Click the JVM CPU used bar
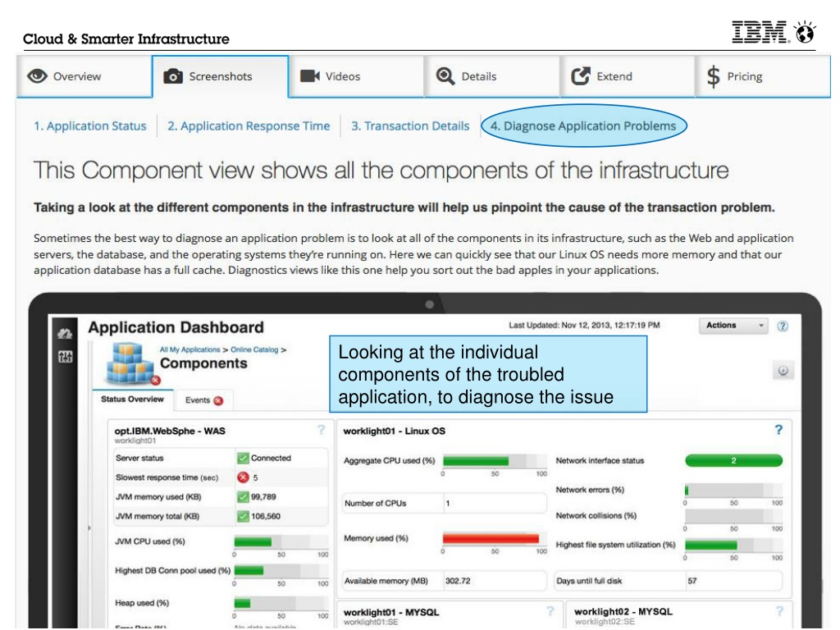This screenshot has height=630, width=840. 281,541
